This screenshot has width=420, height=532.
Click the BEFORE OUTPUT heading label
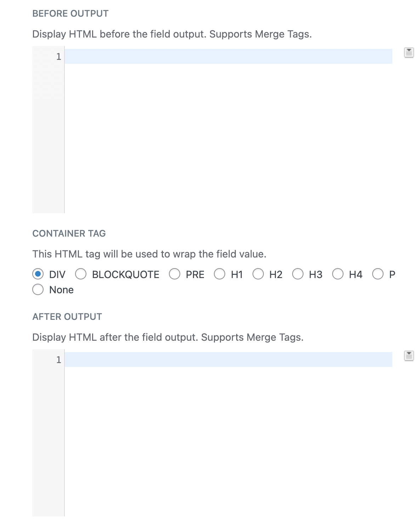tap(70, 13)
